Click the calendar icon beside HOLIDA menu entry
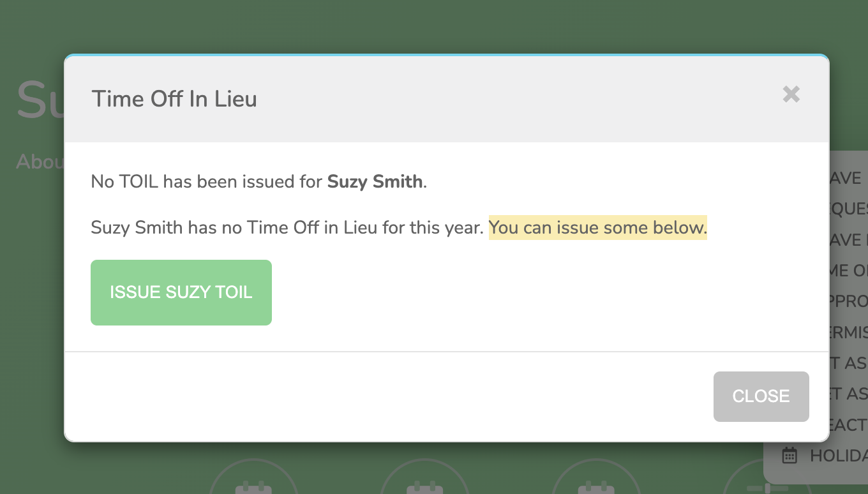The height and width of the screenshot is (494, 868). click(x=789, y=456)
